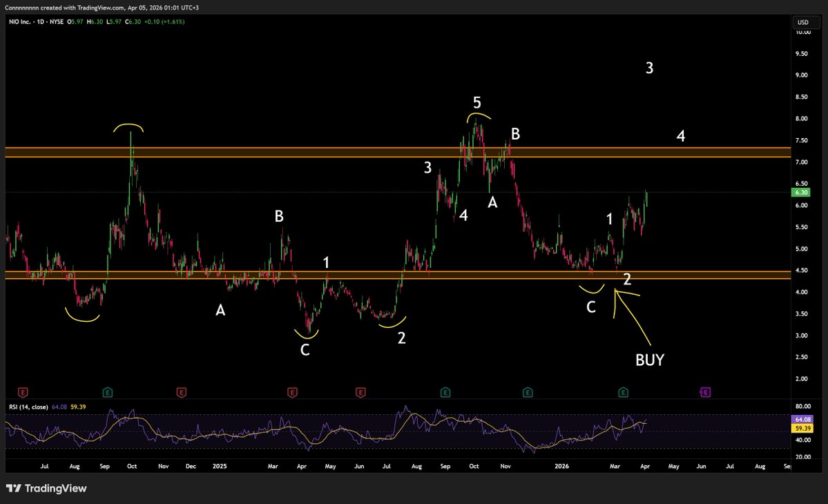Click the purple upcoming earnings marker
Screen dimensions: 828x504
tap(705, 392)
